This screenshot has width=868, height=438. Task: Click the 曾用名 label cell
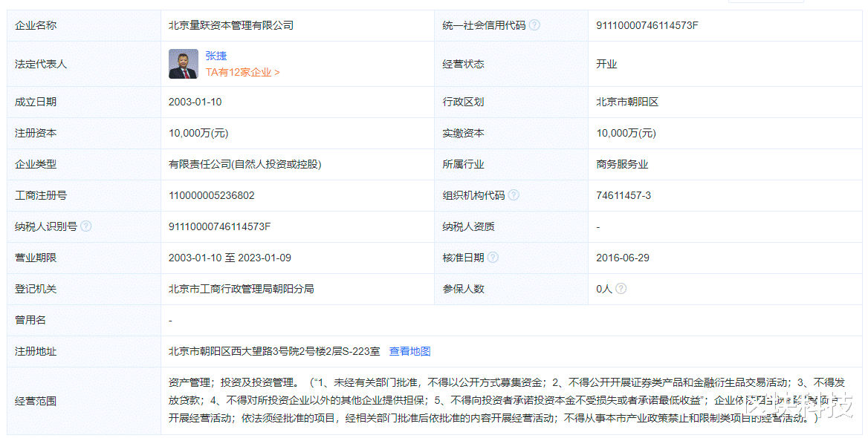pyautogui.click(x=83, y=320)
